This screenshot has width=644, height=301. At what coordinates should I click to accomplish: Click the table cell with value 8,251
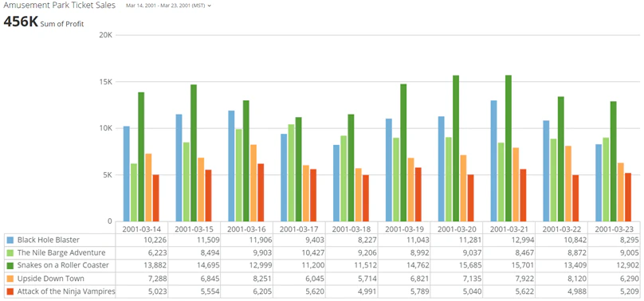pyautogui.click(x=246, y=279)
